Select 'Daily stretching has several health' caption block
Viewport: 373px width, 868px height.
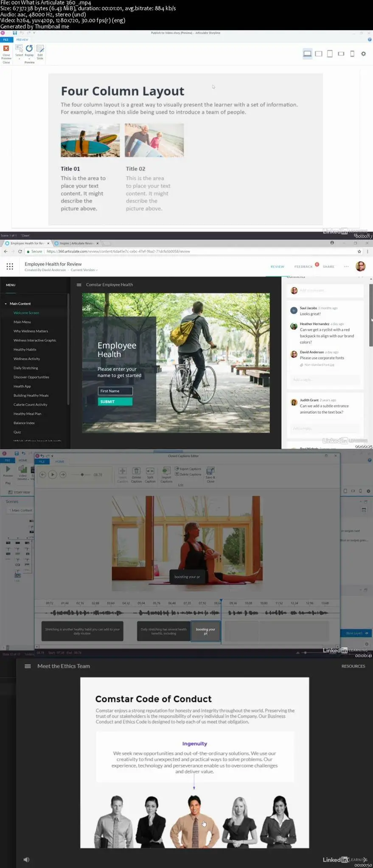164,631
